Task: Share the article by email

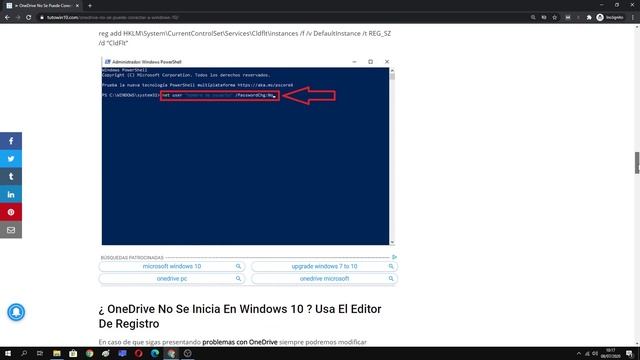Action: coord(11,230)
